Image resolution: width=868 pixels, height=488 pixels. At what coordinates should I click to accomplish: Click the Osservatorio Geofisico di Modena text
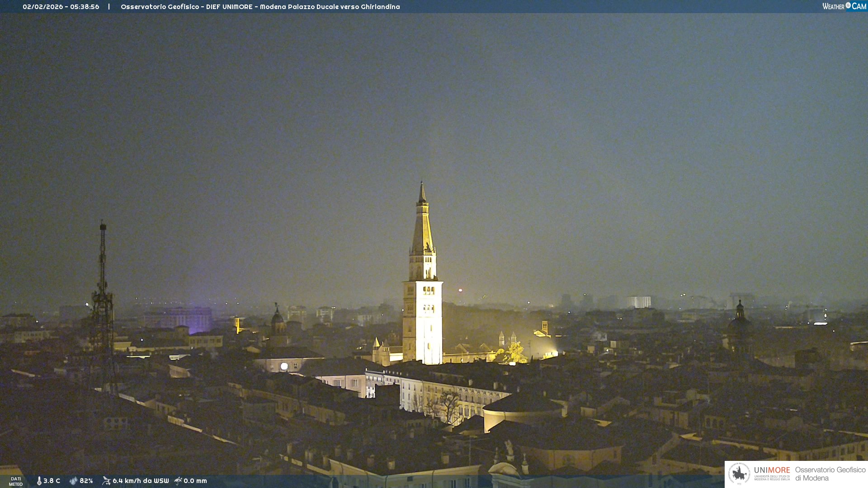tap(830, 474)
